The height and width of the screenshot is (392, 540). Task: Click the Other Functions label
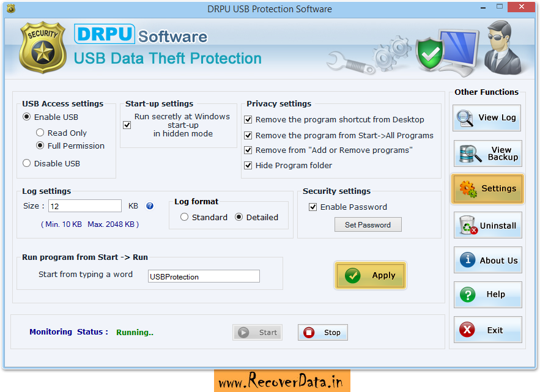[x=486, y=92]
